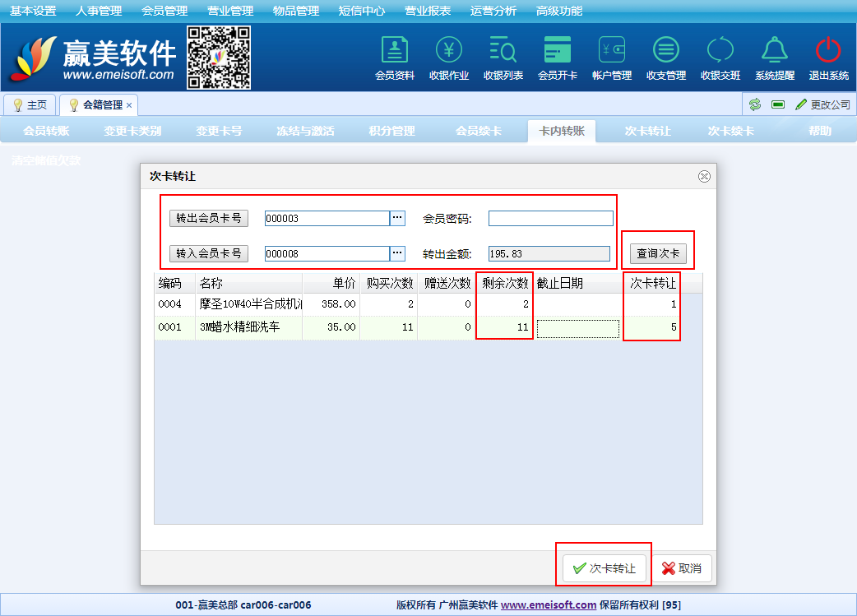
Task: Open the 收银交班 shift handover icon
Action: (x=720, y=51)
